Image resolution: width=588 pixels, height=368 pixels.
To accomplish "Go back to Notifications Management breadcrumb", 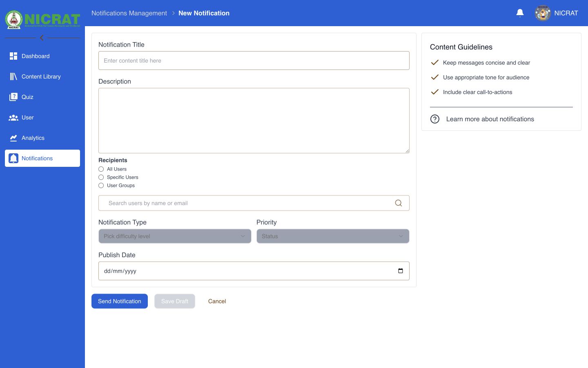I will click(x=129, y=13).
